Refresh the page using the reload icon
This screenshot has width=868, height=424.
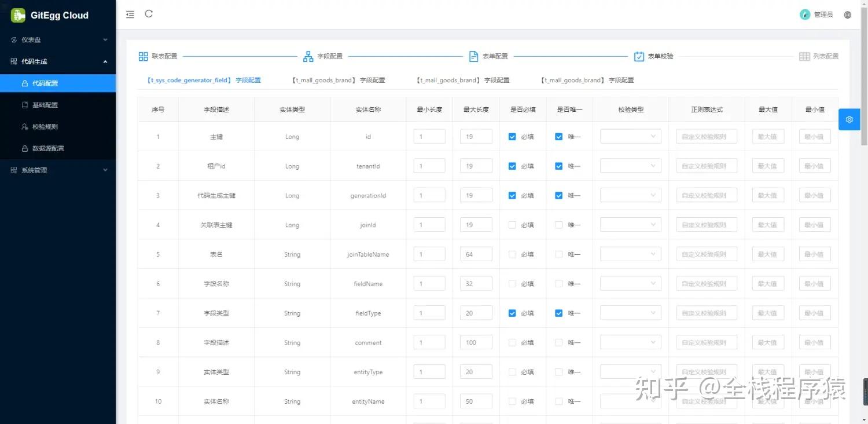(149, 14)
